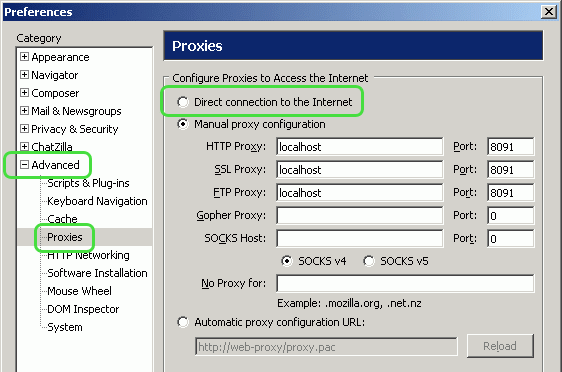Open Software Installation preferences
Image resolution: width=562 pixels, height=372 pixels.
point(97,273)
